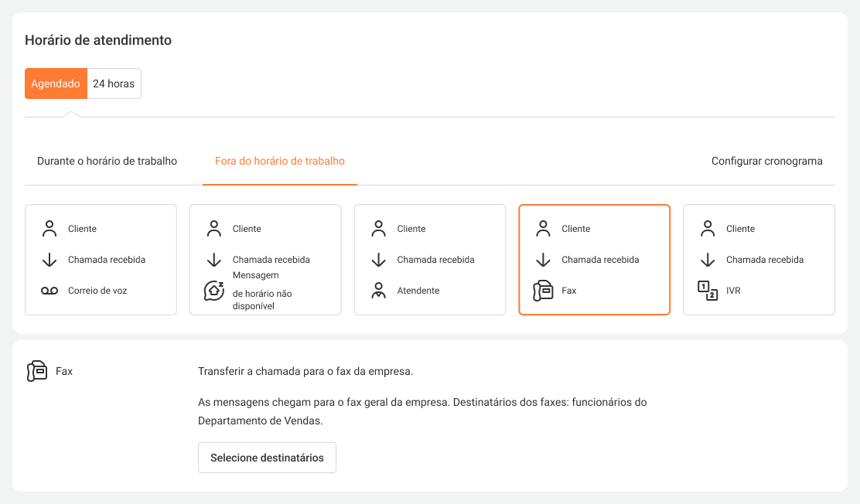The image size is (860, 504).
Task: Click the voicemail icon in first card
Action: (x=49, y=291)
